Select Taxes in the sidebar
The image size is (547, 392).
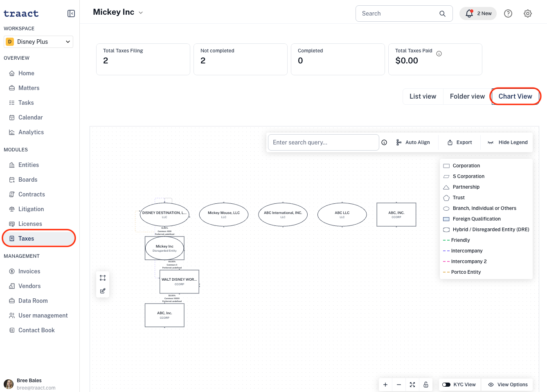pyautogui.click(x=39, y=239)
